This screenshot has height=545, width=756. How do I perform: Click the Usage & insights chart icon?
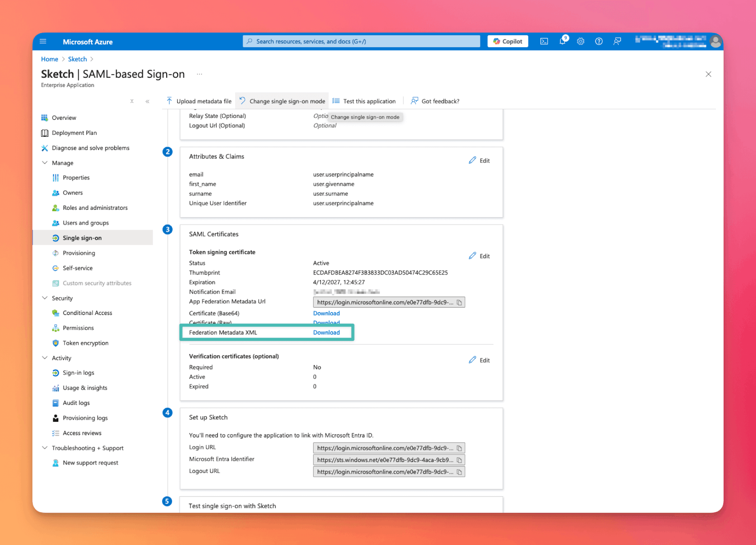pyautogui.click(x=56, y=388)
